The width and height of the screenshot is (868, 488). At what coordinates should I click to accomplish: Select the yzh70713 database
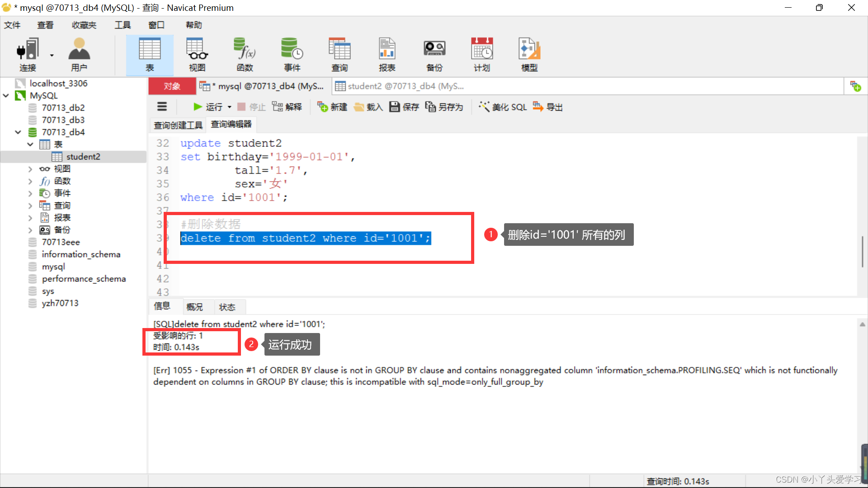(x=60, y=303)
